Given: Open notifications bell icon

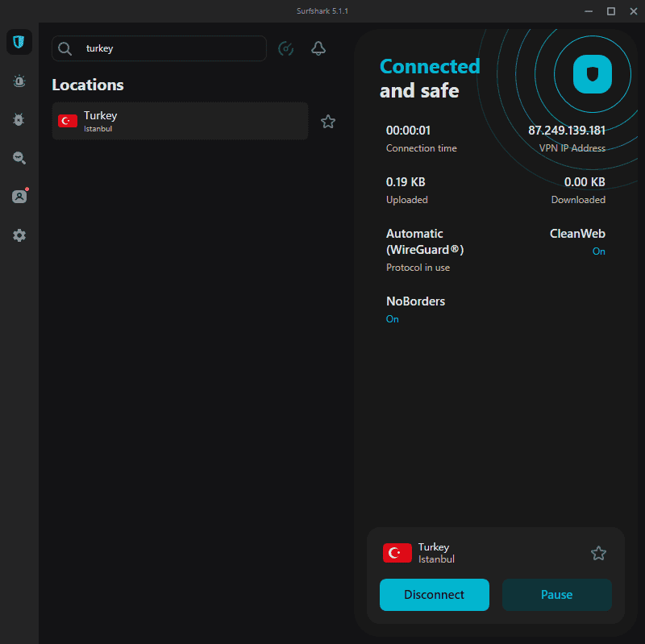Looking at the screenshot, I should tap(318, 48).
